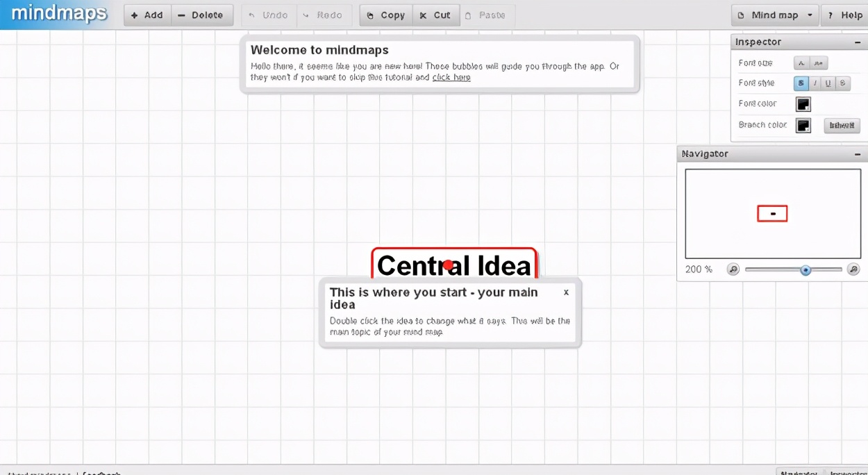The height and width of the screenshot is (475, 868).
Task: Click the zoom out magnifier in Navigator
Action: click(x=733, y=269)
